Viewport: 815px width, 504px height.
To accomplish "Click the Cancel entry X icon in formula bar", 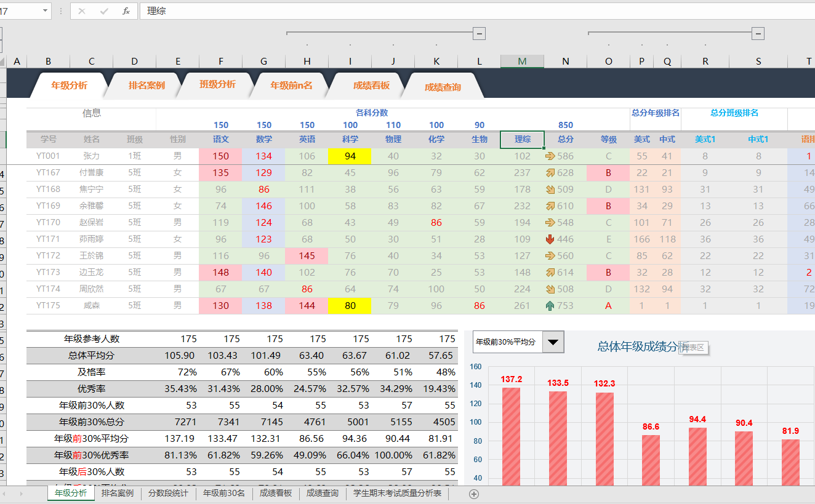I will coord(82,11).
